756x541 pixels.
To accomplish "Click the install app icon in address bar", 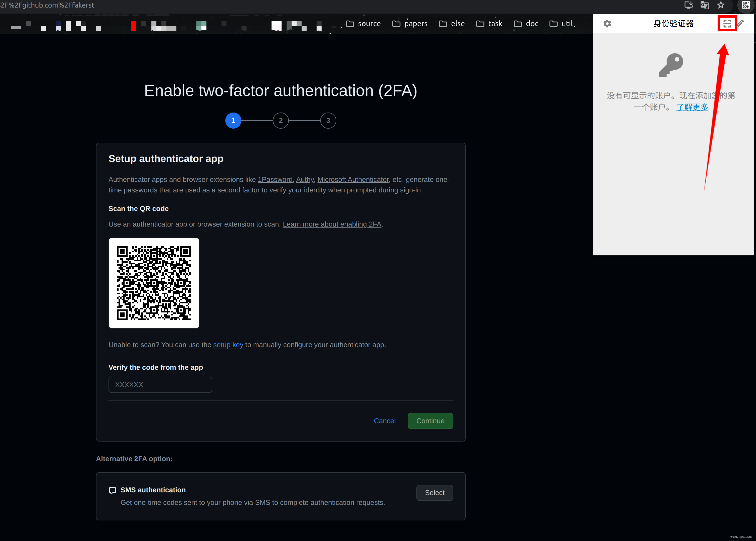I will (x=688, y=5).
